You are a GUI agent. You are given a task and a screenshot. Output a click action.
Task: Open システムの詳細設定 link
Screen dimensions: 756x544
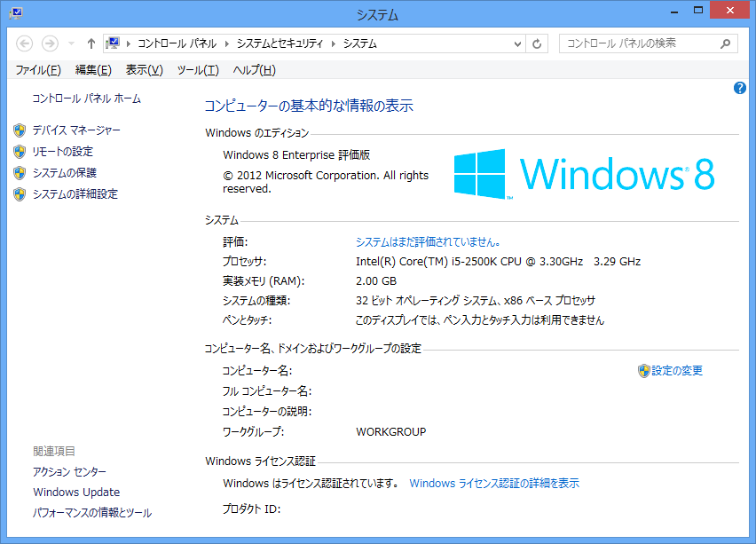[75, 193]
